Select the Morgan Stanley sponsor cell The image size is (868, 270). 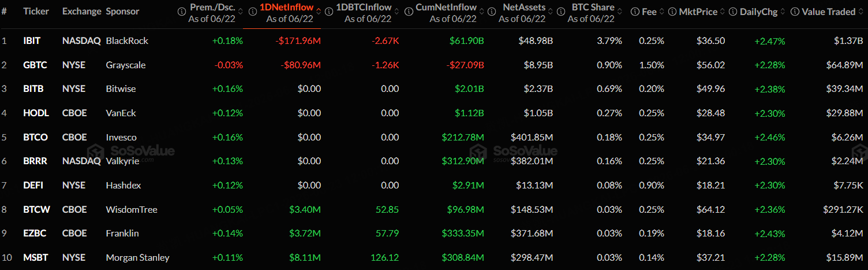(138, 257)
